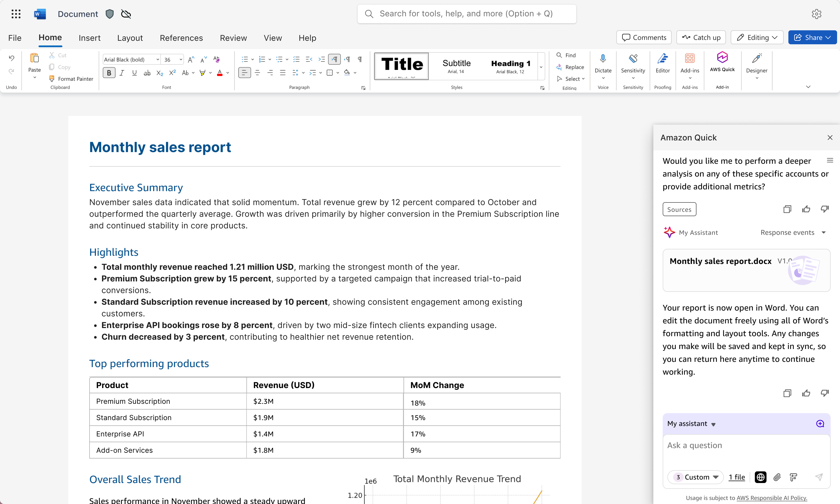This screenshot has width=840, height=504.
Task: Click the Format Painter icon
Action: (52, 79)
